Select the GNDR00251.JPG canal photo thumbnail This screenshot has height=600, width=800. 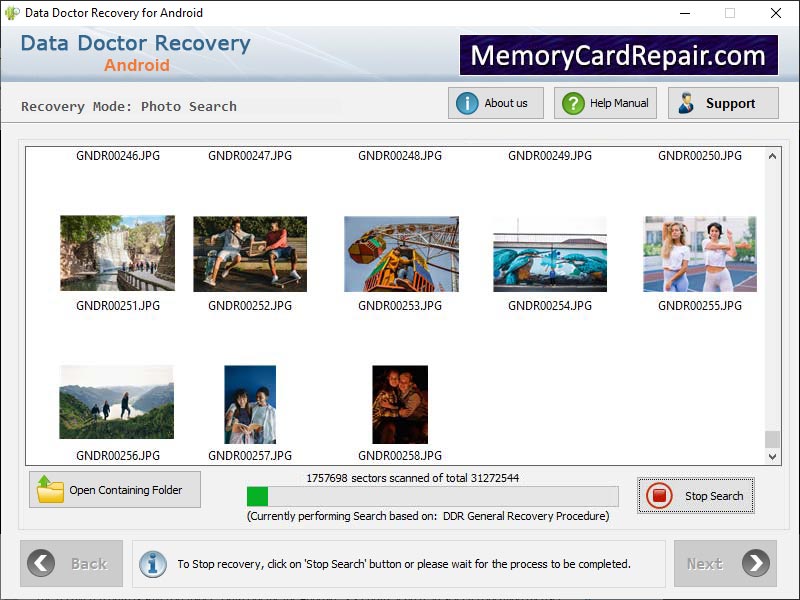click(x=117, y=253)
